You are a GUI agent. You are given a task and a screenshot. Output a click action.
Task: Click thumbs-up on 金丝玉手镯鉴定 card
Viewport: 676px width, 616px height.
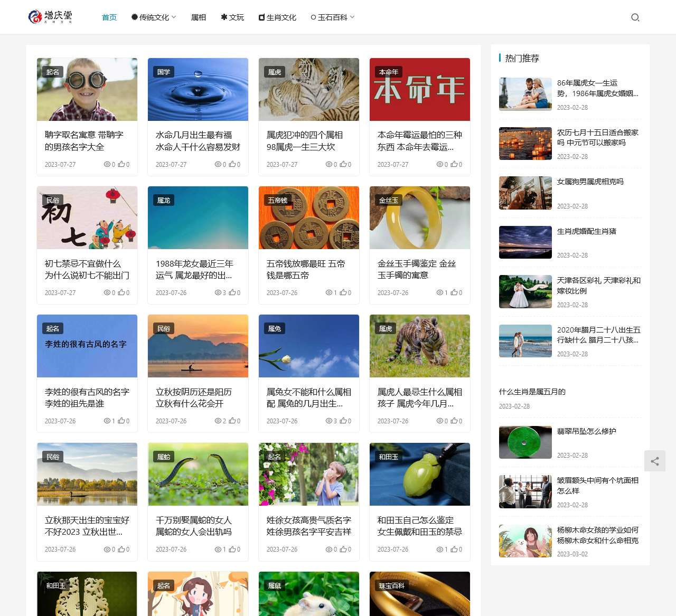click(454, 292)
